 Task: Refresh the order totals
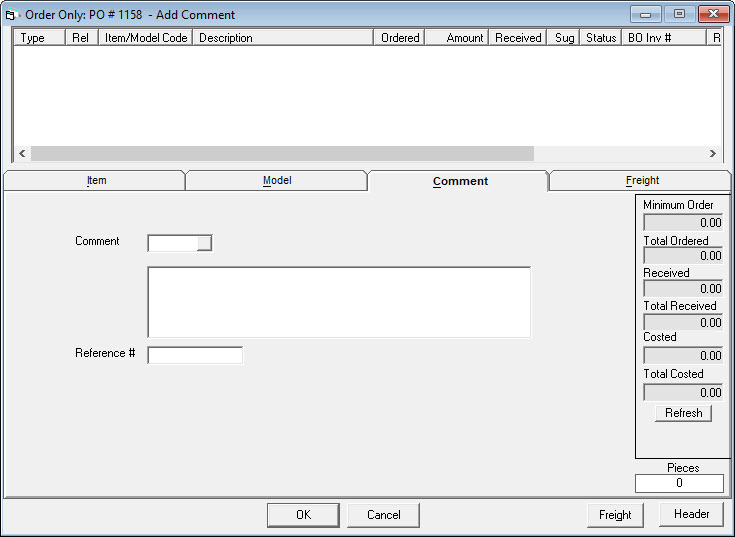click(x=683, y=413)
